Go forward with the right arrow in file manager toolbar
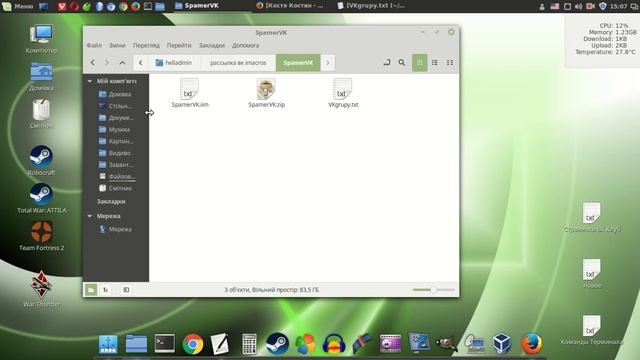 (x=107, y=62)
